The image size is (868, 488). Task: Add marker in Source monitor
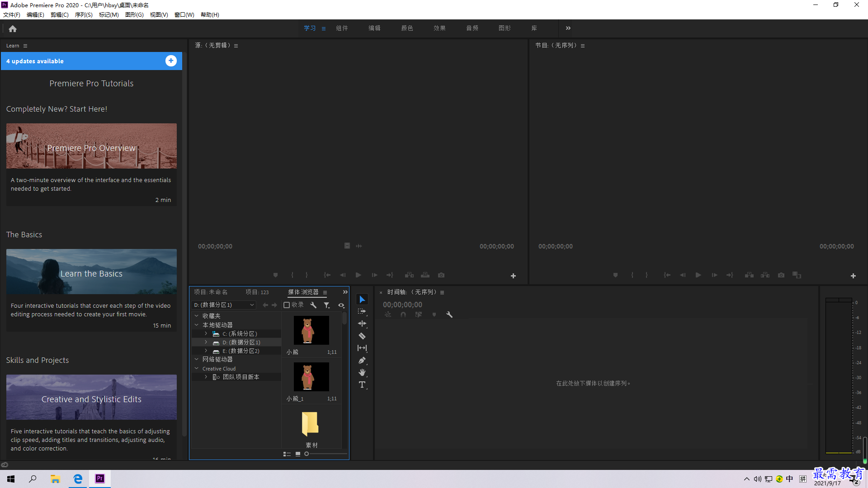[x=275, y=275]
